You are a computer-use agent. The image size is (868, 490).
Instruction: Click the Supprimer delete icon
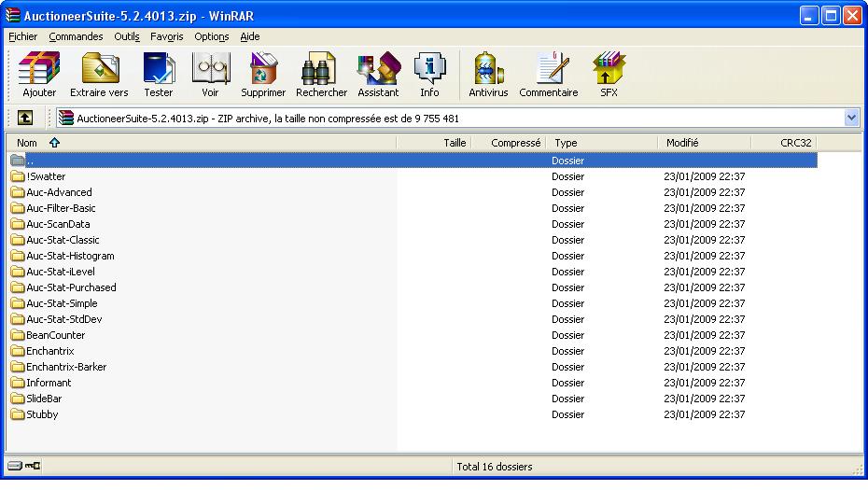(263, 68)
